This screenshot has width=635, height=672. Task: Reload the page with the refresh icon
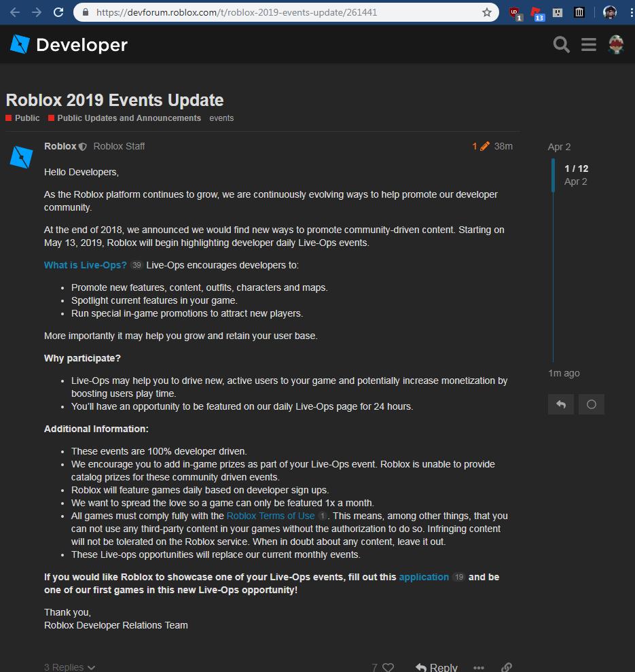(58, 12)
